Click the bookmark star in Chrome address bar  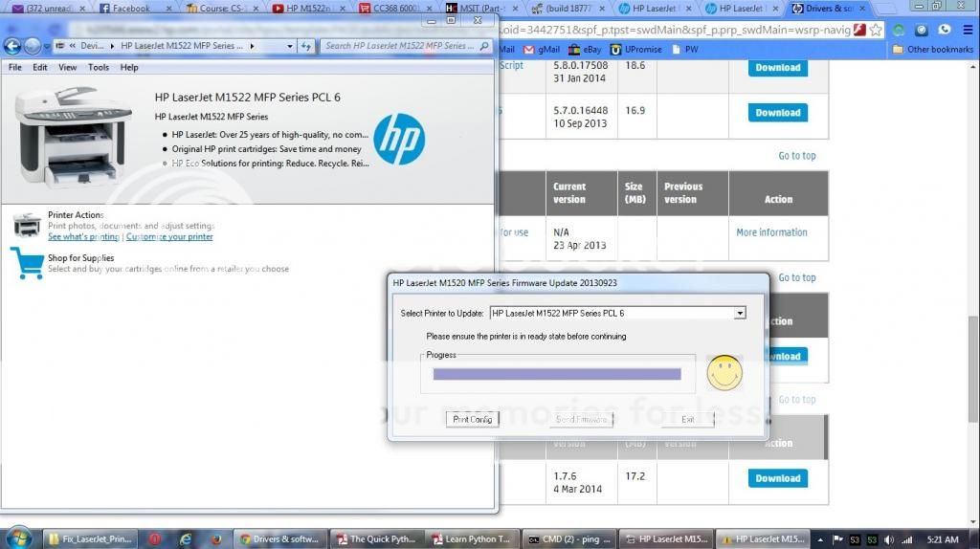tap(876, 30)
